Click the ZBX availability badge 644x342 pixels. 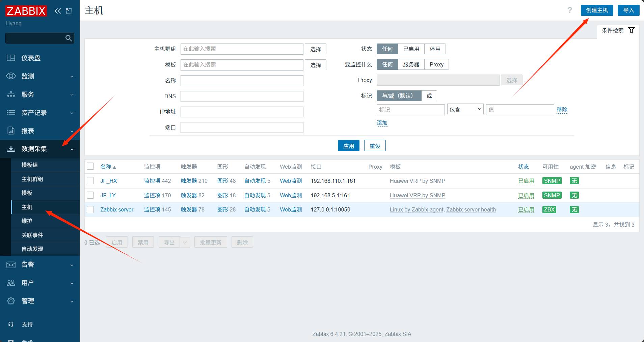click(x=549, y=209)
